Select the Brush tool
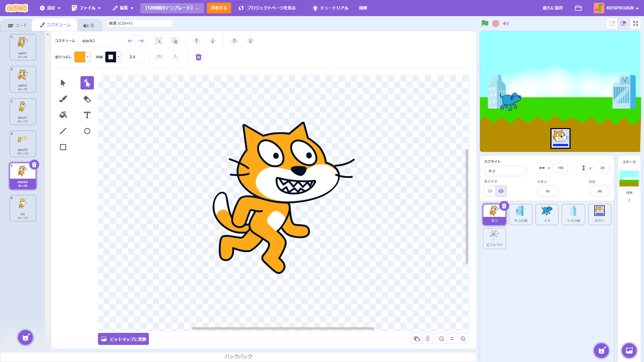 63,99
